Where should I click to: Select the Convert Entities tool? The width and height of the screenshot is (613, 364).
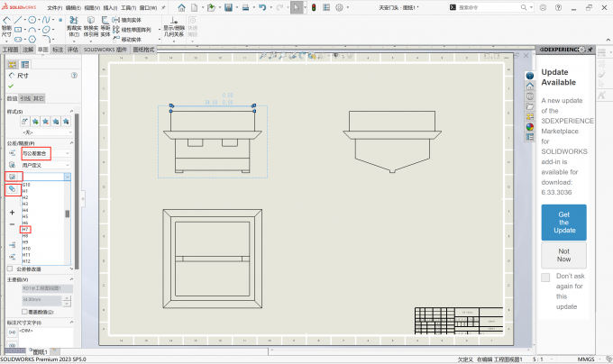tap(91, 26)
